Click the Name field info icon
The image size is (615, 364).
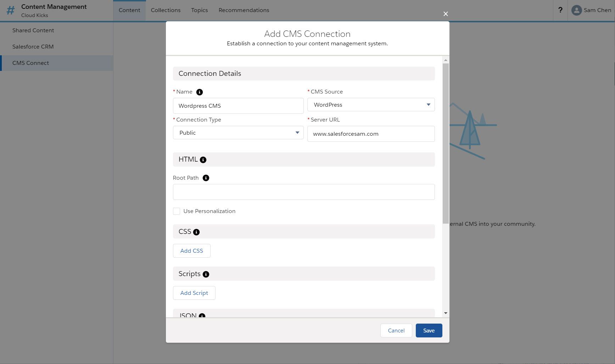(x=200, y=92)
